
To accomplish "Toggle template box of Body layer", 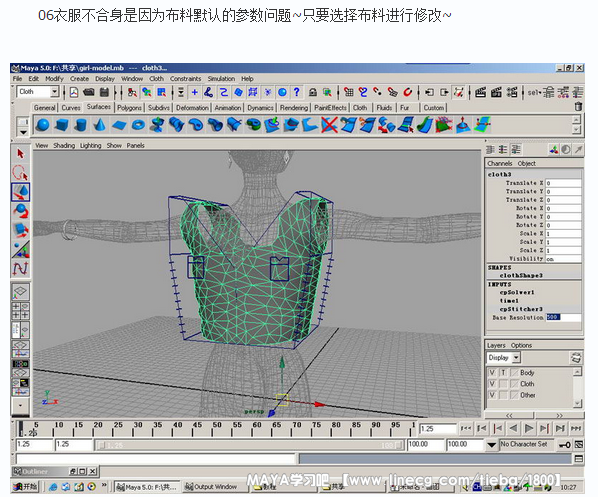I will click(503, 373).
